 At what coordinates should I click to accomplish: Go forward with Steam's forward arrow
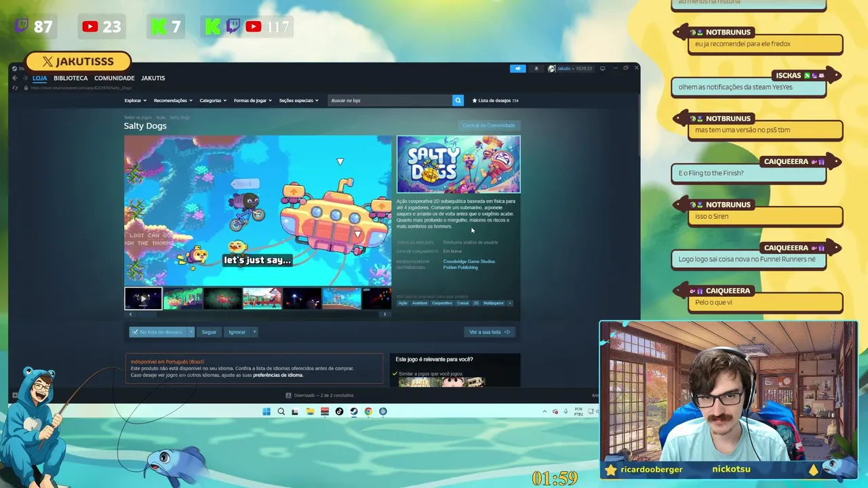(x=24, y=78)
